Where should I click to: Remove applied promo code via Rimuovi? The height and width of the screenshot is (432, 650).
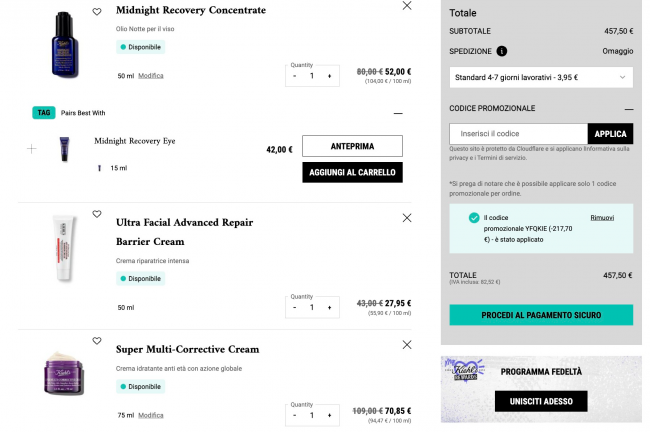(x=602, y=217)
